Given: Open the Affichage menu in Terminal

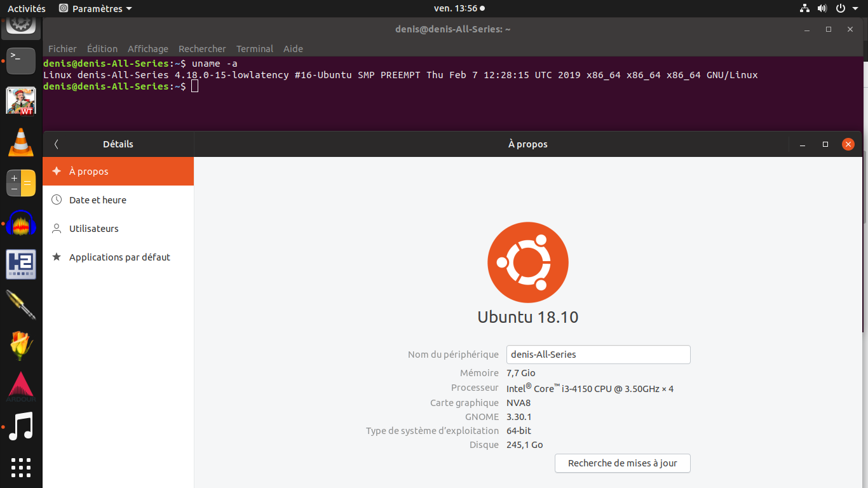Looking at the screenshot, I should coord(148,49).
